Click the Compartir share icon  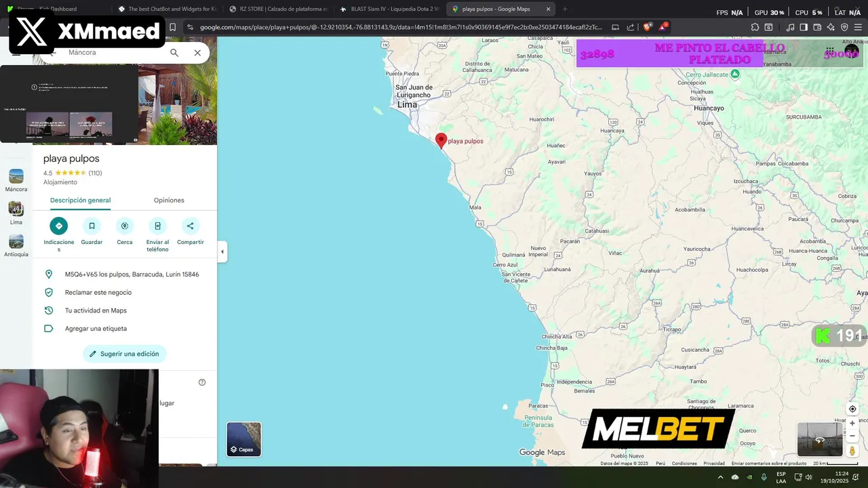point(190,226)
